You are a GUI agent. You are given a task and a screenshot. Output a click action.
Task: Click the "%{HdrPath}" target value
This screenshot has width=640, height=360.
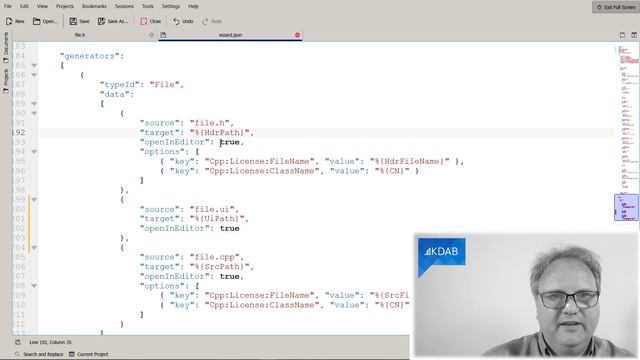click(219, 133)
